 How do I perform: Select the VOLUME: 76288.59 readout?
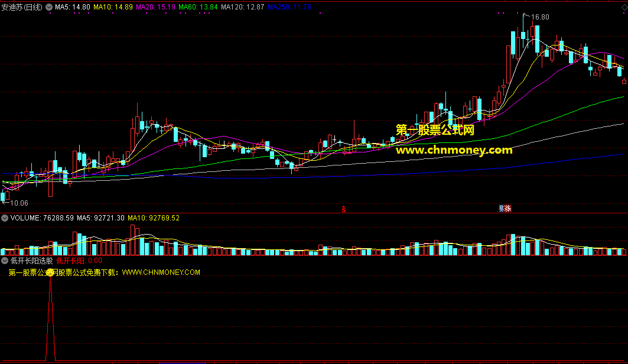click(x=42, y=218)
